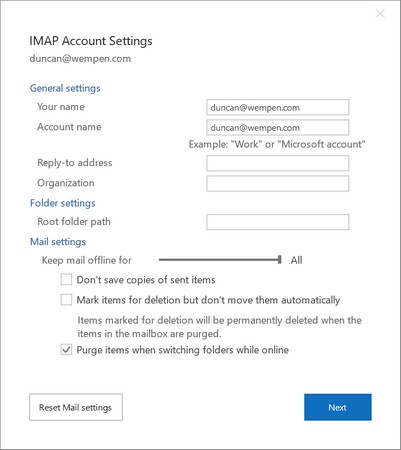Click into the Your name field
401x450 pixels.
coord(278,107)
